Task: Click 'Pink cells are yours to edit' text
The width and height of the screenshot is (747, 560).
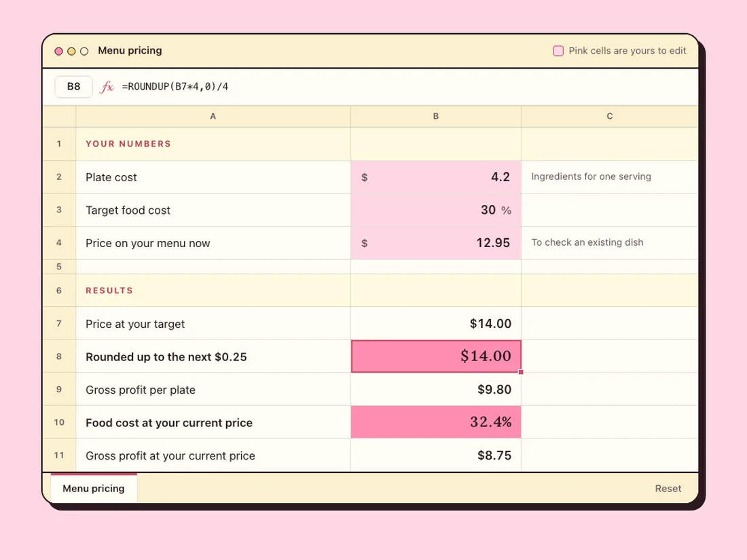Action: tap(627, 51)
